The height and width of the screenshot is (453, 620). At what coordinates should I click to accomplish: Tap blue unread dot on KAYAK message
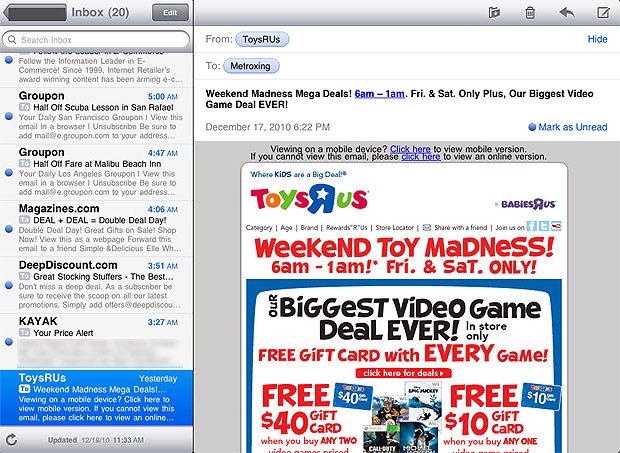[x=9, y=342]
